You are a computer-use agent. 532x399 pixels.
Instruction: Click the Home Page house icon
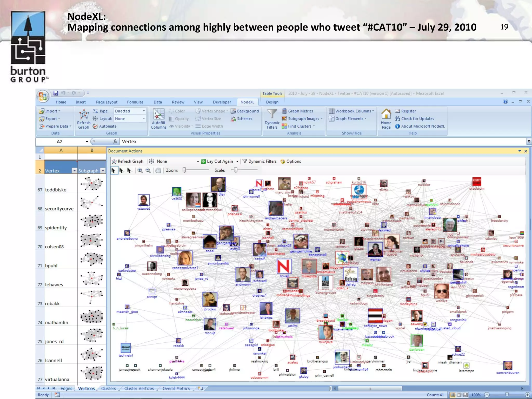[x=386, y=119]
